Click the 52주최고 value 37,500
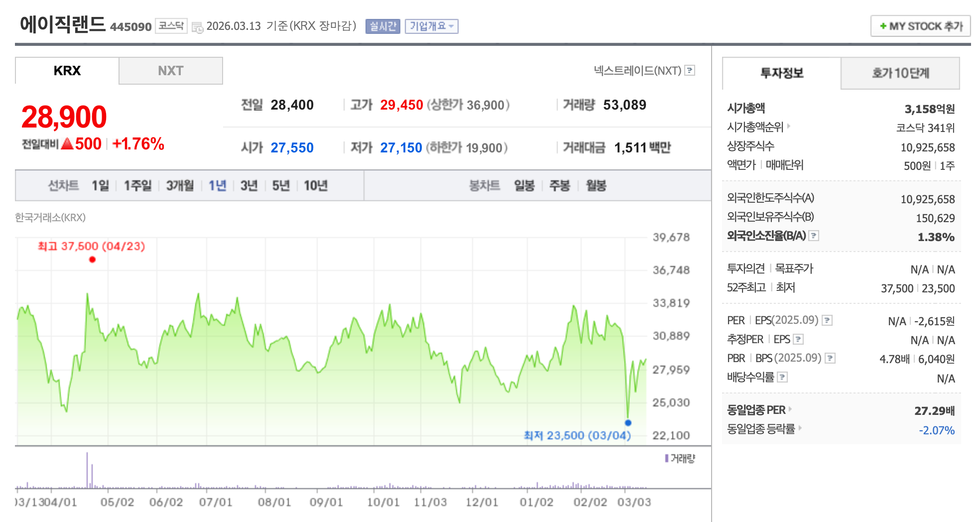 (x=897, y=288)
